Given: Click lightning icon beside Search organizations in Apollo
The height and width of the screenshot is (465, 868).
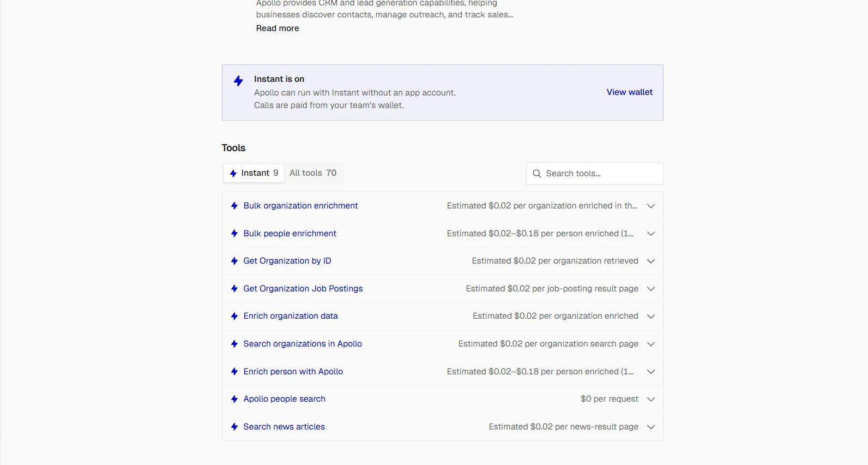Looking at the screenshot, I should pos(234,344).
